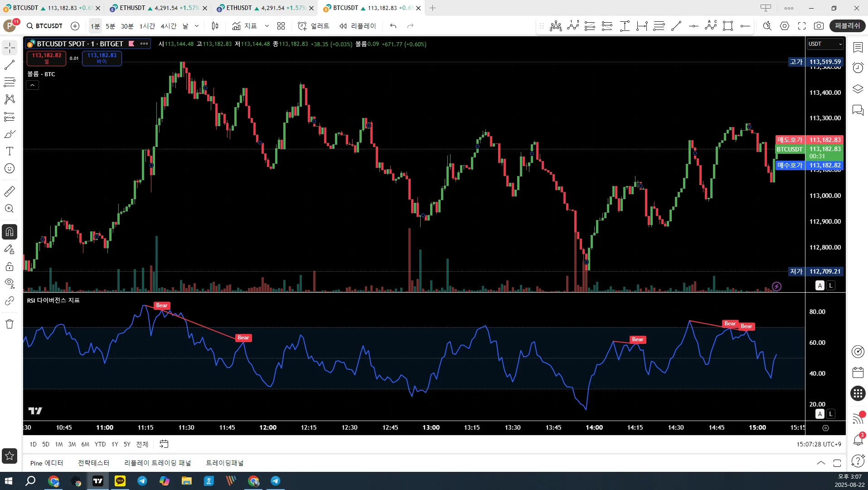Open the symbol legend more options dots

[x=144, y=44]
